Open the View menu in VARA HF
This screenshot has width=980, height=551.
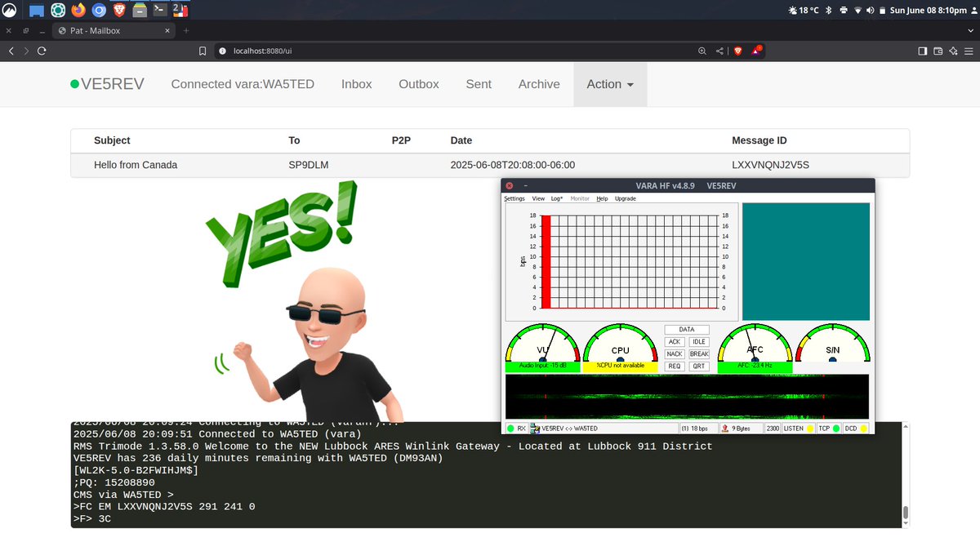(x=538, y=198)
